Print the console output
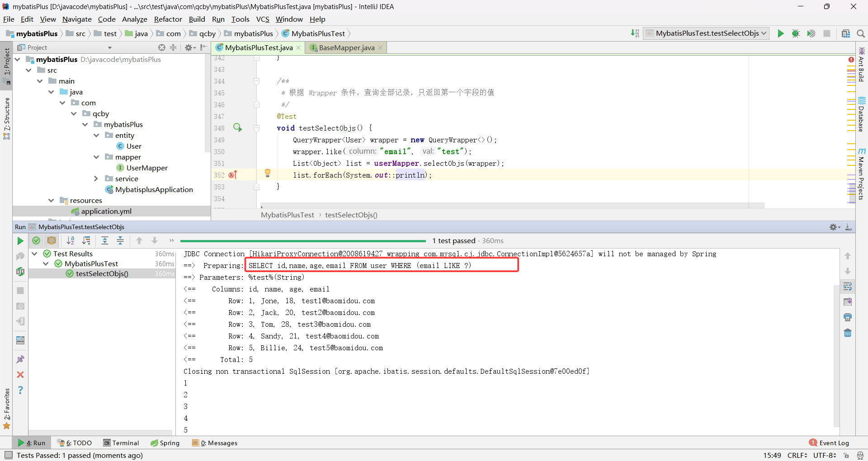The width and height of the screenshot is (868, 461). coord(848,317)
